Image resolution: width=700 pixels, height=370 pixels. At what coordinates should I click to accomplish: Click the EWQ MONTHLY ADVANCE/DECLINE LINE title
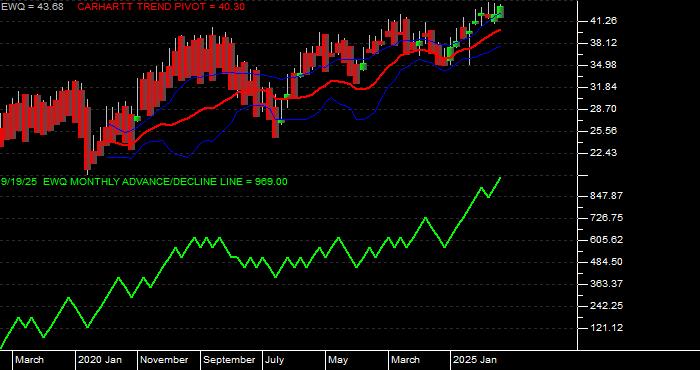(144, 182)
